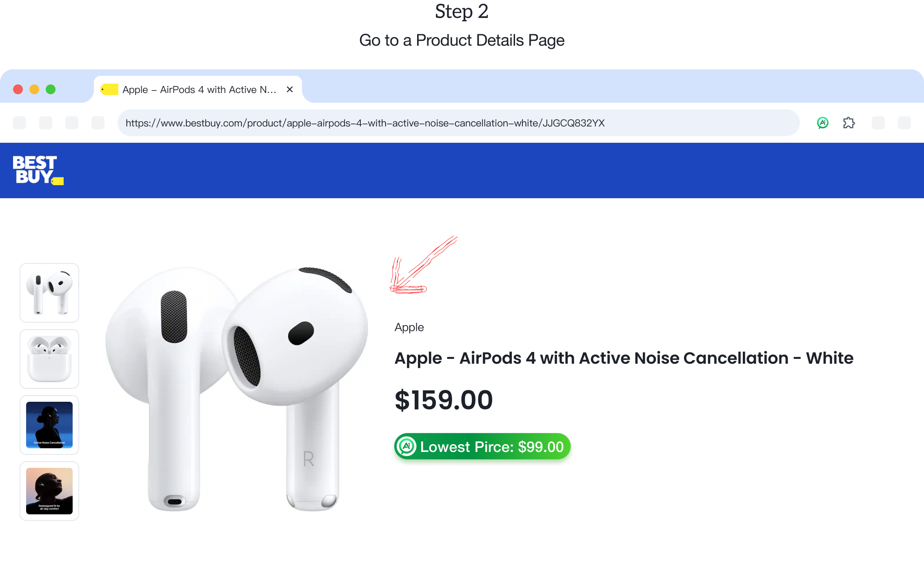
Task: Click the Best Buy logo
Action: pos(38,170)
